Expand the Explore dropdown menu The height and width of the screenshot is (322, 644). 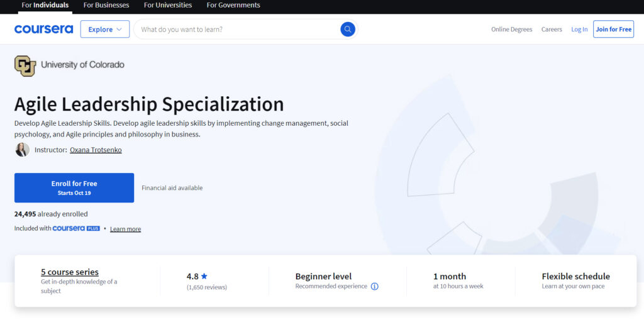[x=104, y=30]
